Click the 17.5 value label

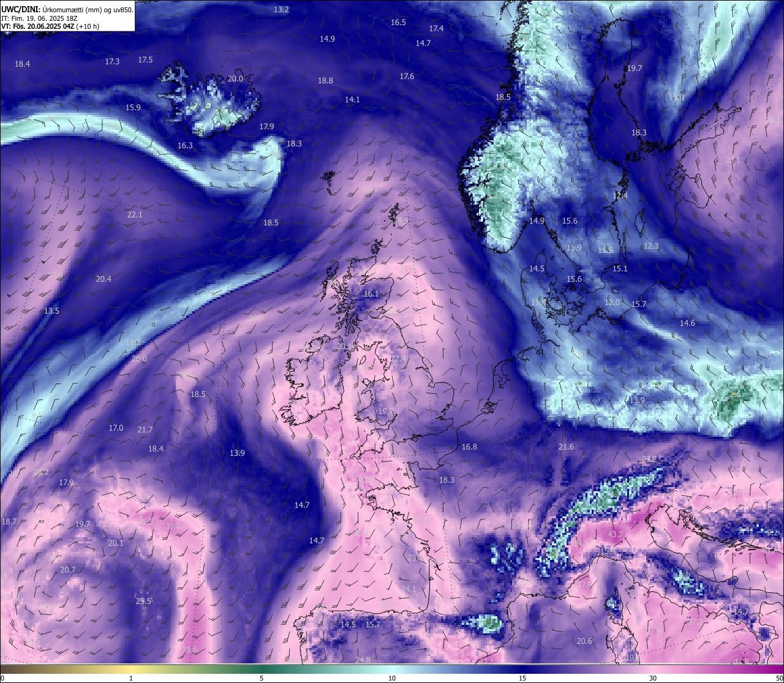145,60
